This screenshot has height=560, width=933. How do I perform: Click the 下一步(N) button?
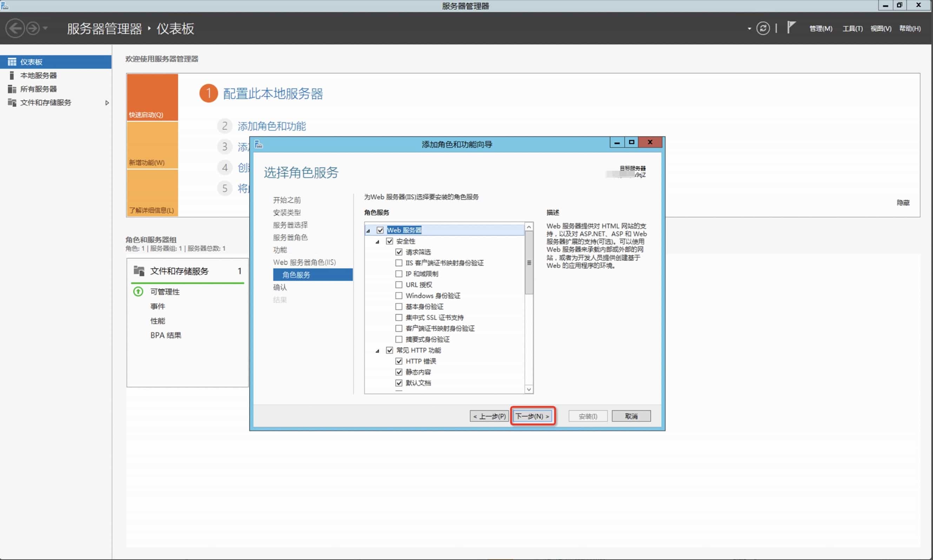pos(532,416)
